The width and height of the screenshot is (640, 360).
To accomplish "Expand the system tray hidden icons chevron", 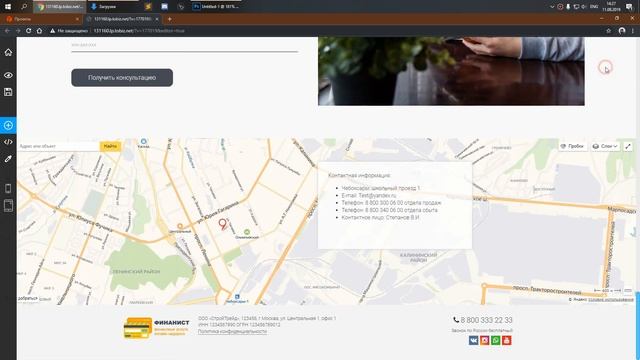I will coord(552,7).
